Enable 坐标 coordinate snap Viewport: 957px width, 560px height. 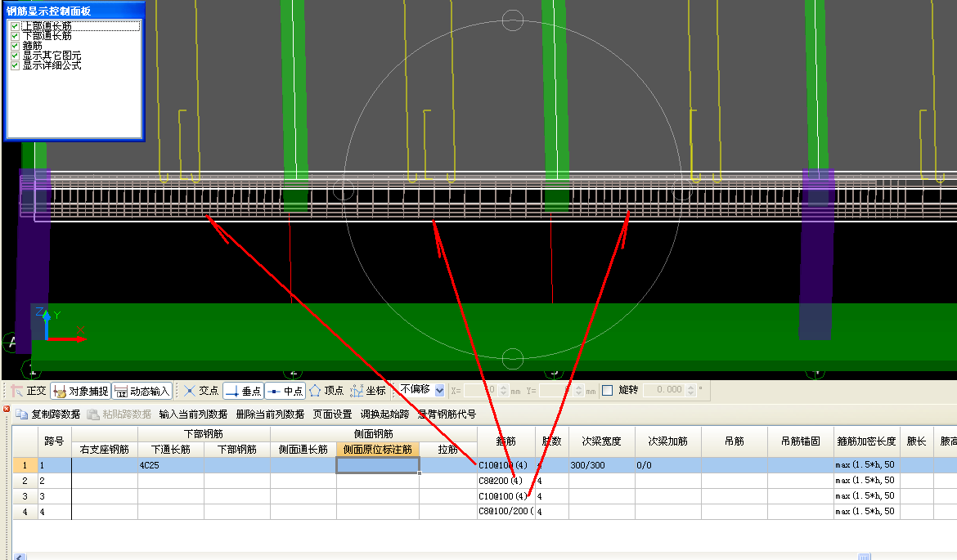point(368,391)
